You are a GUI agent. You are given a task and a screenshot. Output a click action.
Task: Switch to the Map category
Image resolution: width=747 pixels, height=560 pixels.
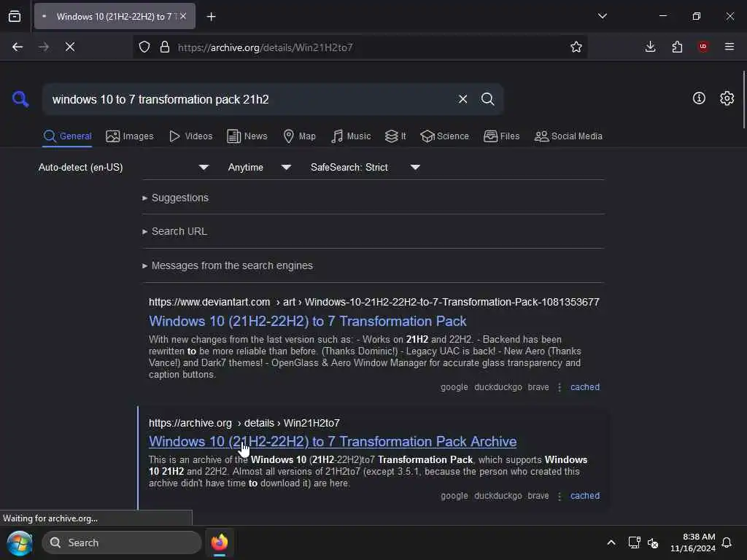[x=299, y=136]
